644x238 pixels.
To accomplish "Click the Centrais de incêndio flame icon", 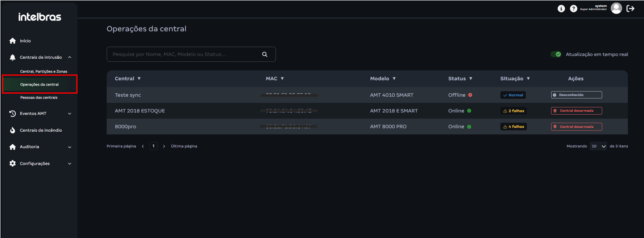I will 13,130.
